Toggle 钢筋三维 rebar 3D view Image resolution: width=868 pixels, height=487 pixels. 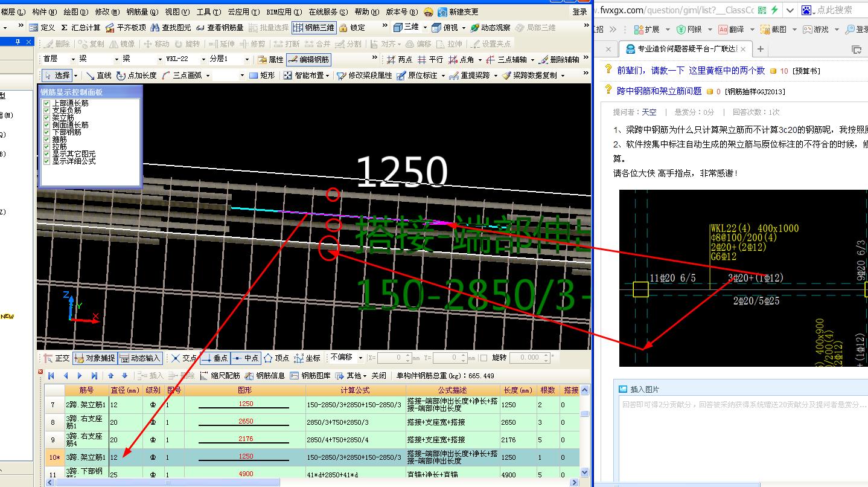(314, 27)
